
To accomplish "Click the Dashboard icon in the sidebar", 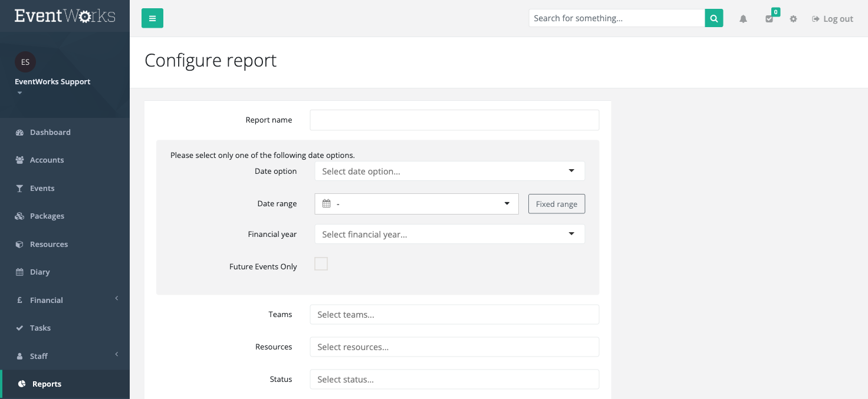I will pyautogui.click(x=19, y=133).
